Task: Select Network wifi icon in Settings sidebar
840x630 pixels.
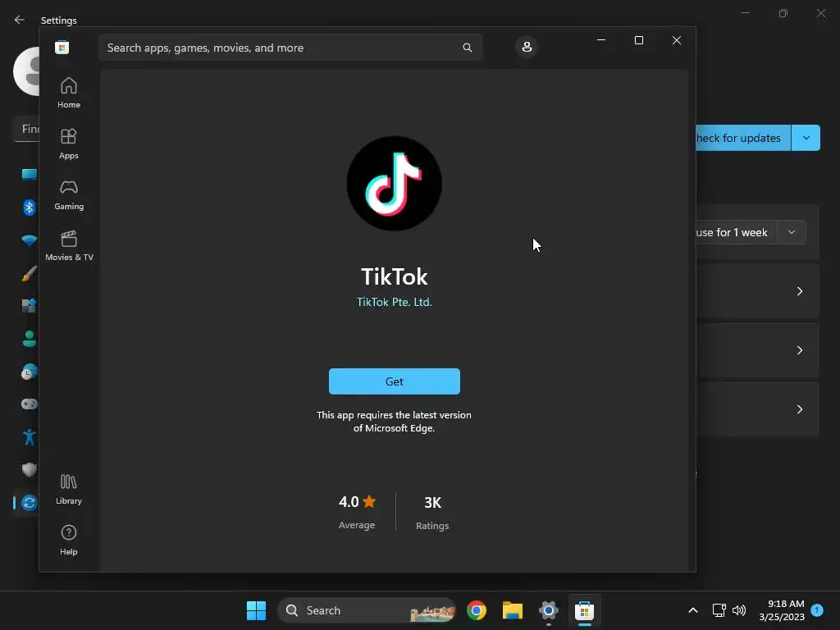Action: pyautogui.click(x=29, y=240)
